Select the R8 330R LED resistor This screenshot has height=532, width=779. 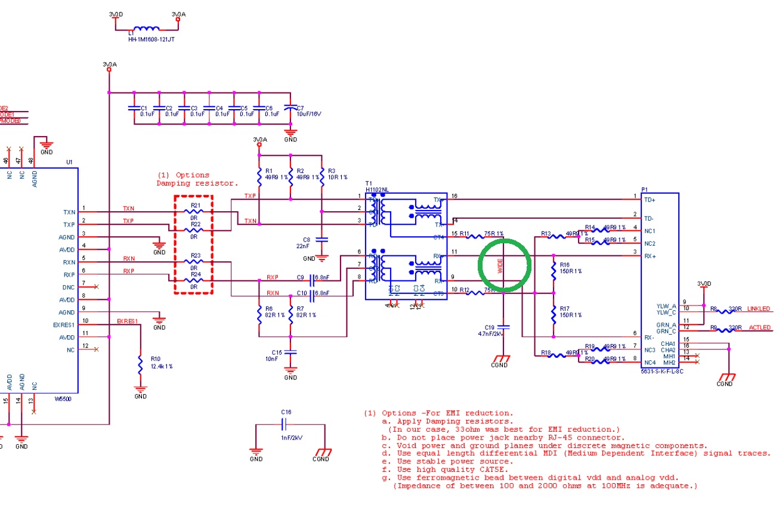coord(727,311)
